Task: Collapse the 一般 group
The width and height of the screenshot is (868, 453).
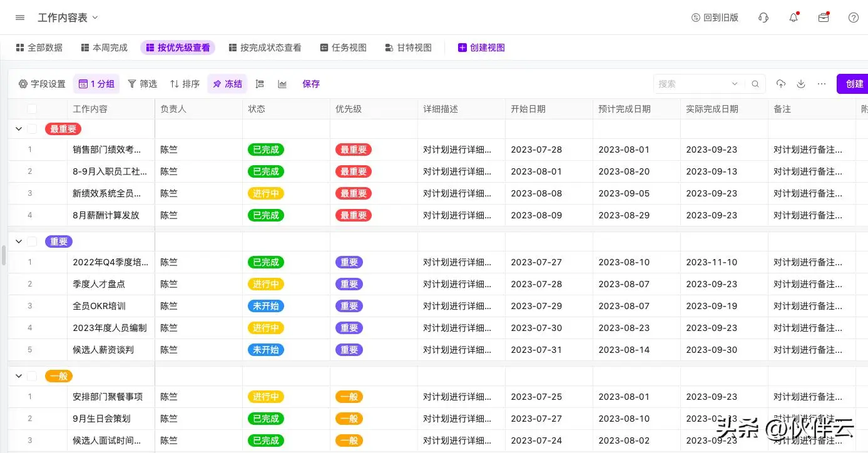Action: click(18, 376)
